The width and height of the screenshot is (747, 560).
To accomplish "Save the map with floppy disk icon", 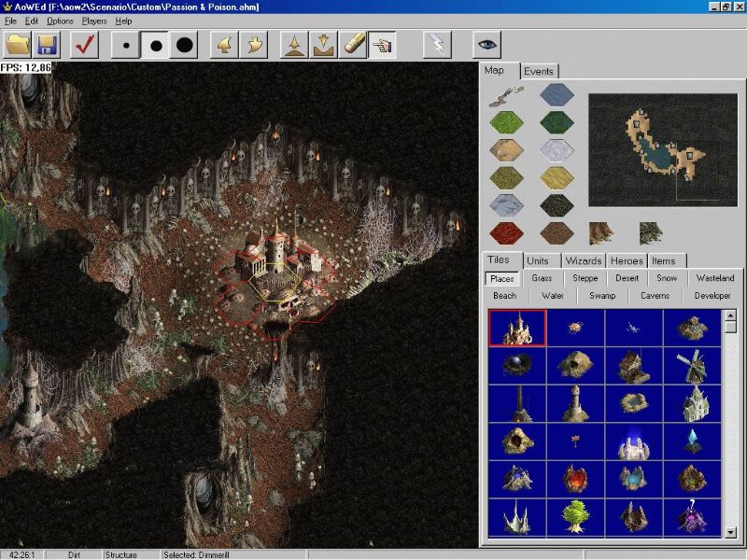I will coord(48,45).
